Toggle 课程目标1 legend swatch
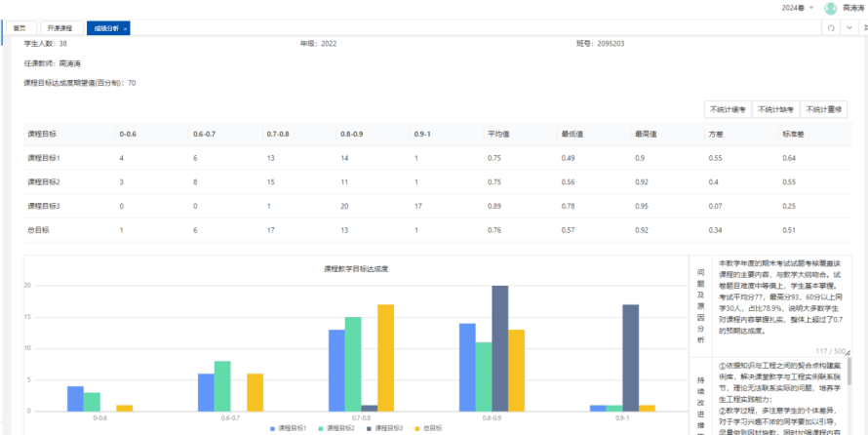The image size is (868, 435). (273, 428)
